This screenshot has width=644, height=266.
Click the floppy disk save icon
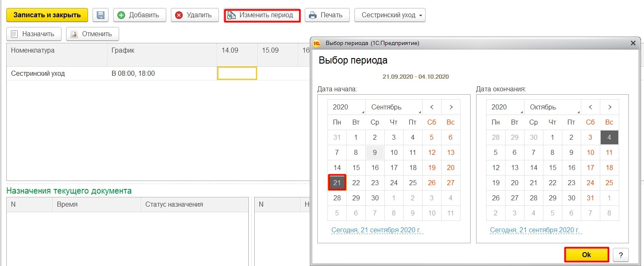[x=101, y=15]
